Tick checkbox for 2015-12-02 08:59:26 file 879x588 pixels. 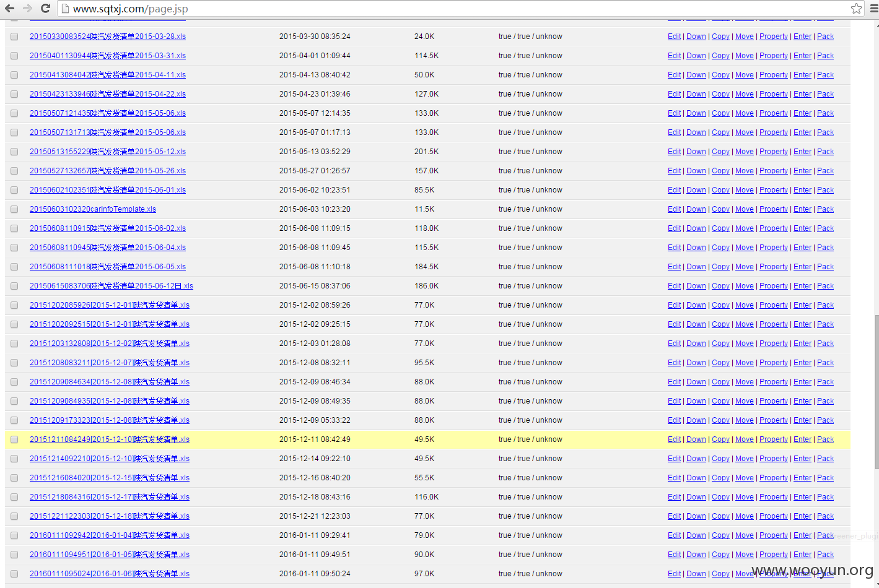pos(14,305)
